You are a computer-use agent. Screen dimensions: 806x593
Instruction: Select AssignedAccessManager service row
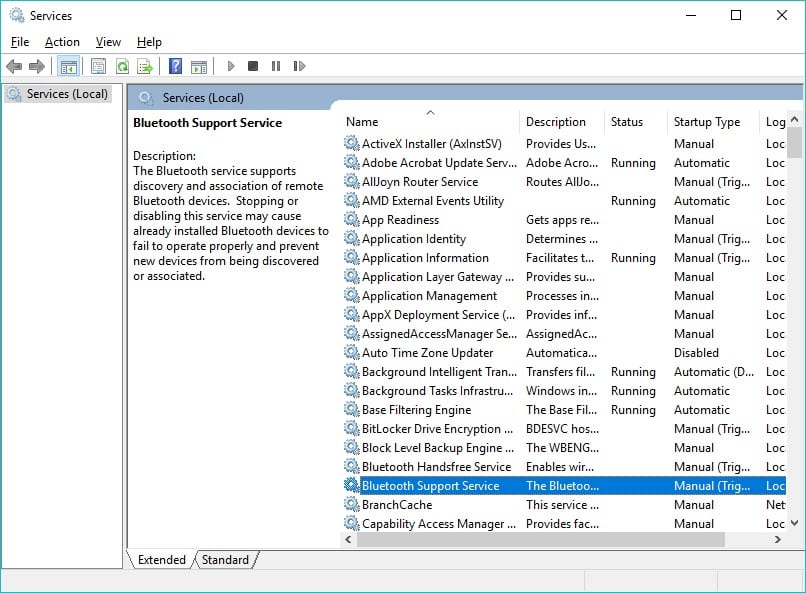pos(564,333)
